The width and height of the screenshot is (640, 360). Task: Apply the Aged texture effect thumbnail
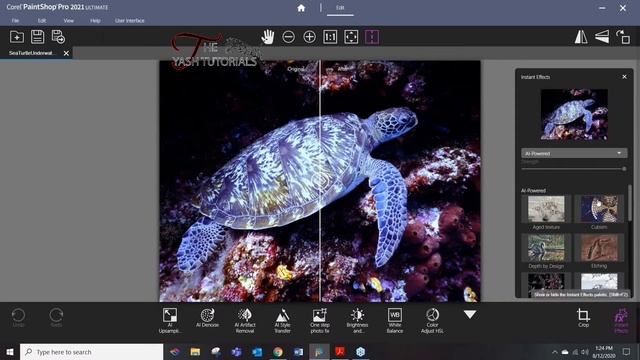coord(546,209)
